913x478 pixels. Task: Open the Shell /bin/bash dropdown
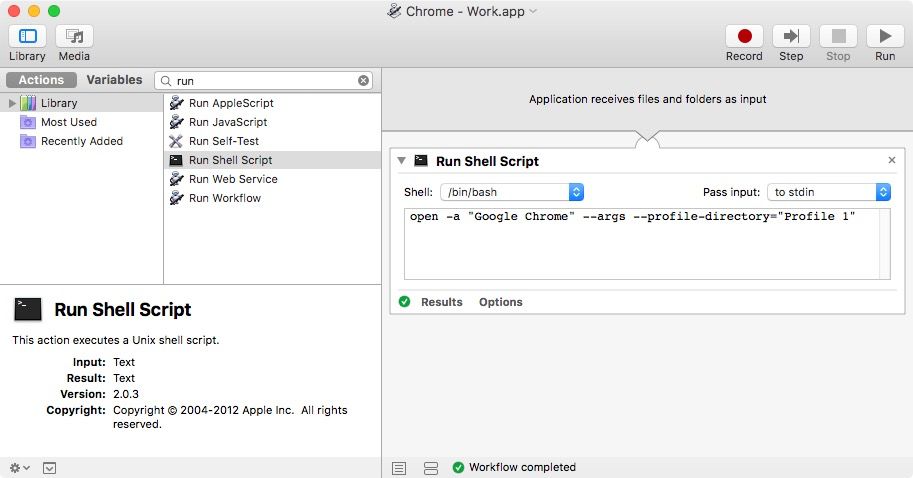[512, 192]
